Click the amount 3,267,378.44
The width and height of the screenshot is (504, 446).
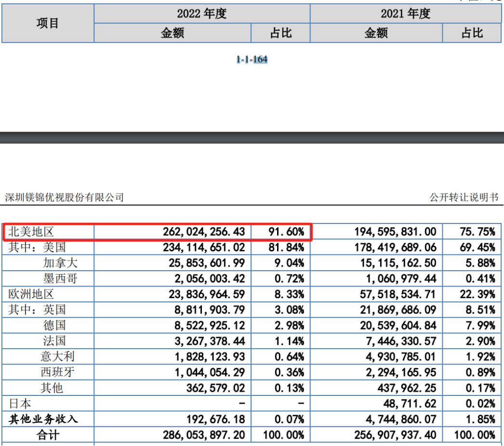pyautogui.click(x=210, y=341)
